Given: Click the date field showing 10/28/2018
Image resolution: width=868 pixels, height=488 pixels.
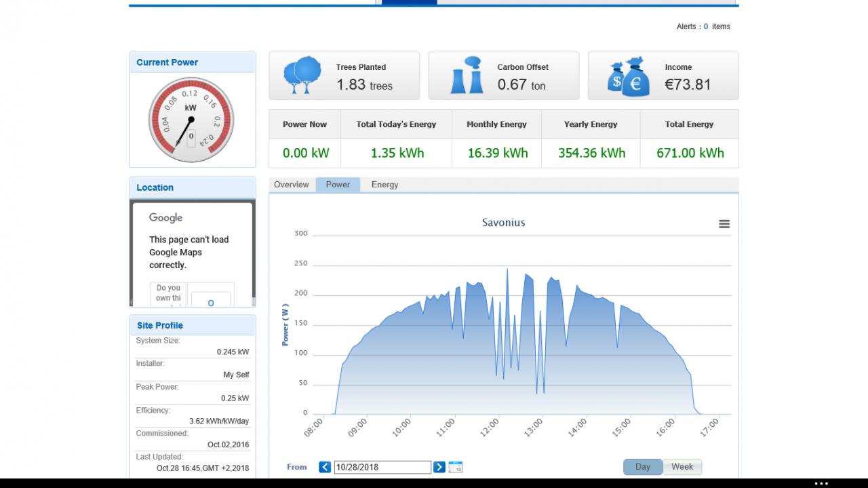Looking at the screenshot, I should tap(382, 467).
